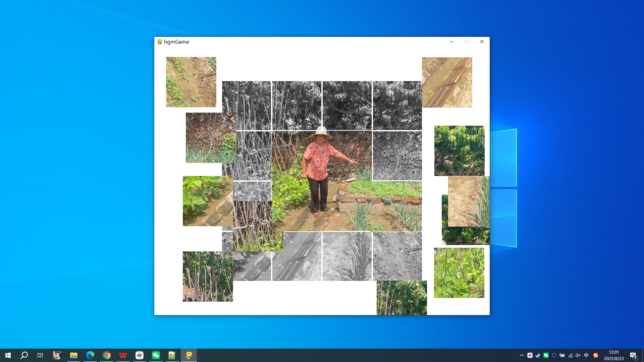This screenshot has height=362, width=644.
Task: Open Task View on taskbar
Action: click(40, 355)
